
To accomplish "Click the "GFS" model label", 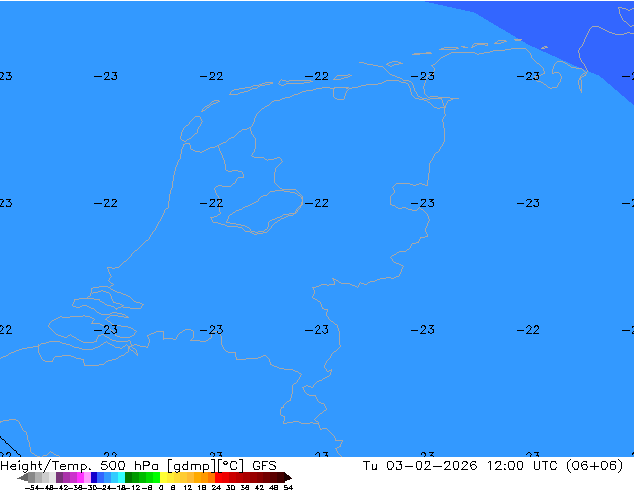I will 264,466.
